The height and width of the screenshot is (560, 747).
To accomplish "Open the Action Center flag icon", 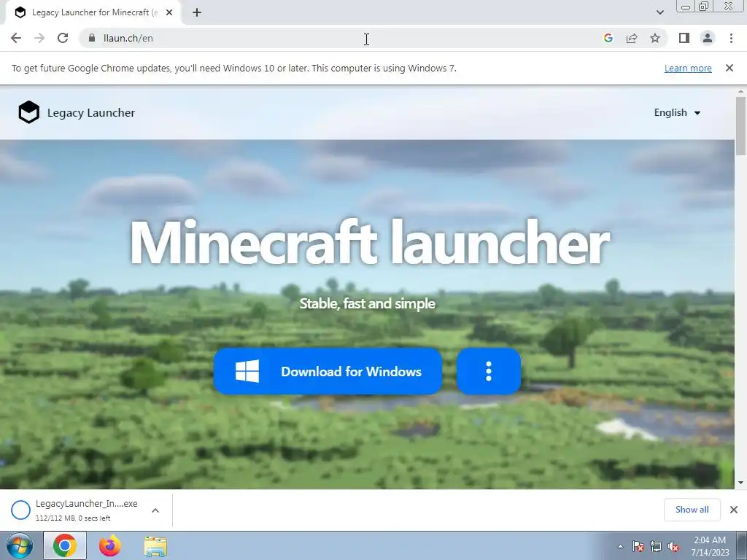I will pos(638,546).
